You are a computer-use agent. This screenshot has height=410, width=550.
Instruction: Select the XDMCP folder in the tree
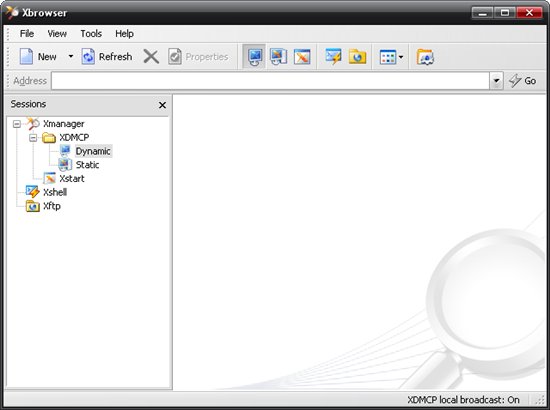pos(74,137)
